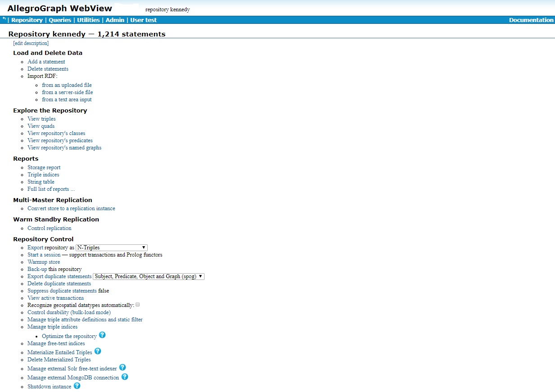Open help for the external Solr free-text indexer
This screenshot has width=555, height=392.
(x=122, y=367)
